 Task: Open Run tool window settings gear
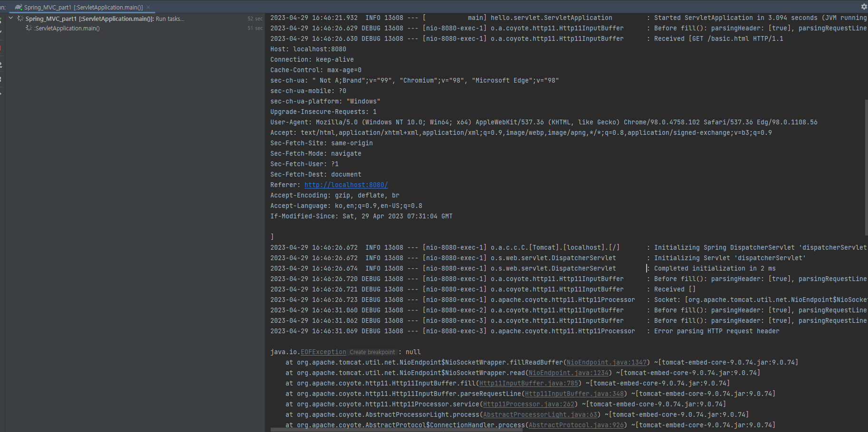pos(864,7)
